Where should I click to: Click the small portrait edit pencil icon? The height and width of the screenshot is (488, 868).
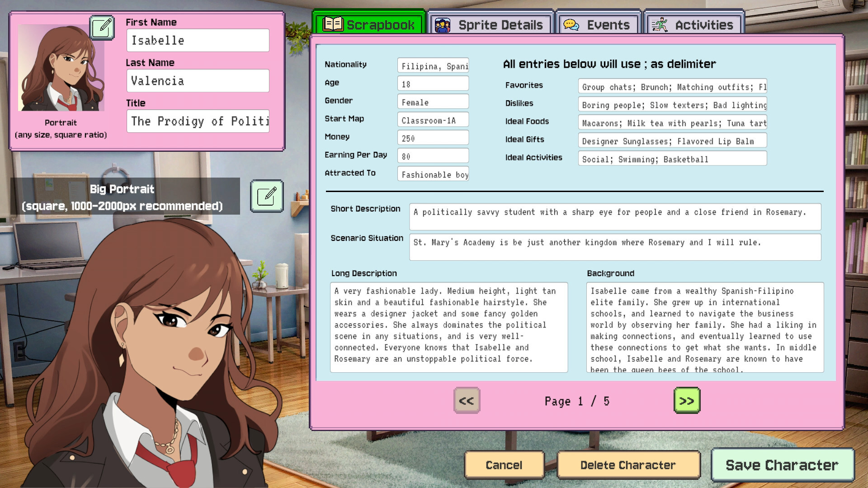click(x=102, y=28)
